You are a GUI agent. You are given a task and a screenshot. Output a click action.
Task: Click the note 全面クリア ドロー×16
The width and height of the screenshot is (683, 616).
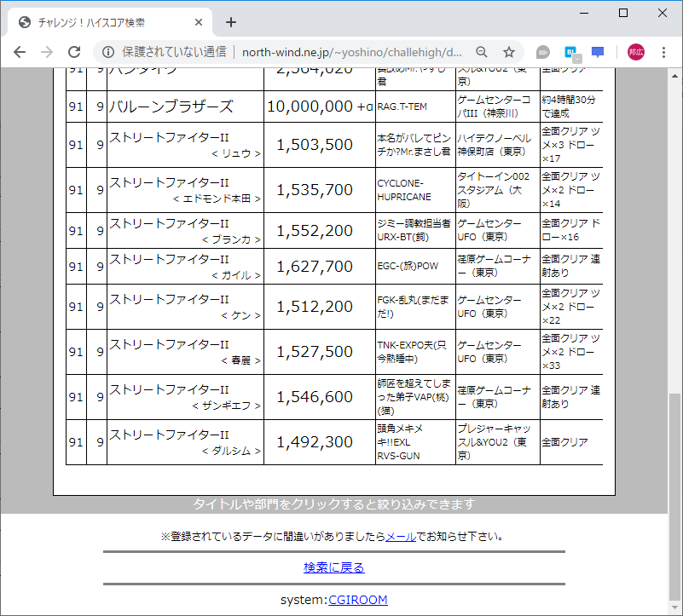coord(571,230)
